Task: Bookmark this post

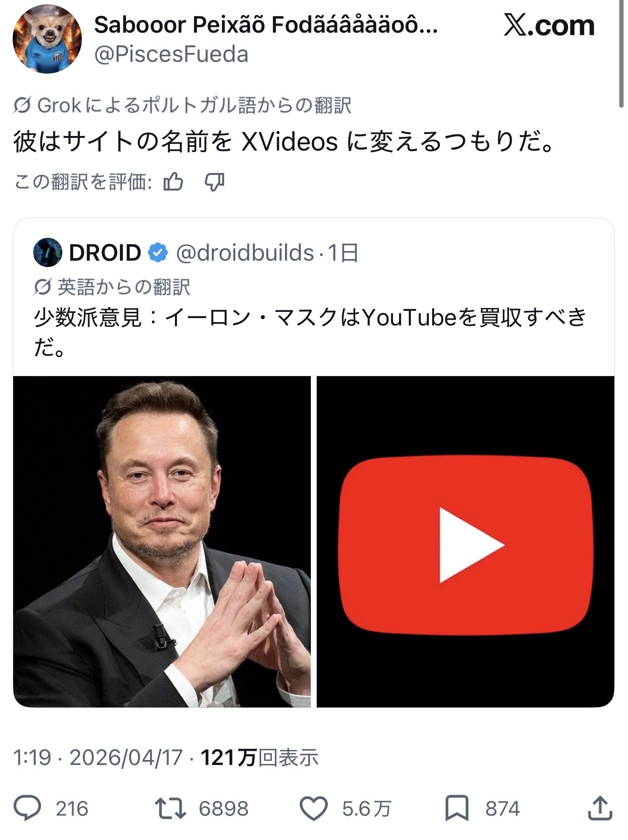Action: click(457, 809)
